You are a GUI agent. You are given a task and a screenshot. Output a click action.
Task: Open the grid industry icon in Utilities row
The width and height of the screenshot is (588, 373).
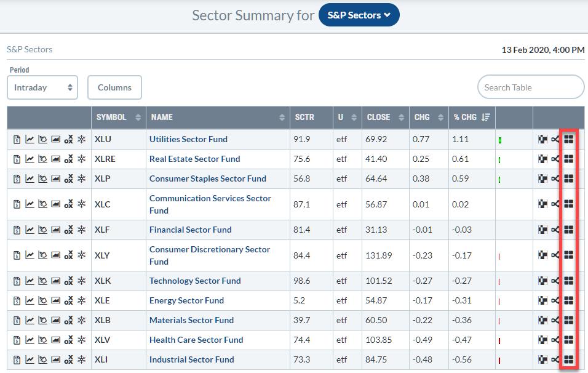[569, 140]
